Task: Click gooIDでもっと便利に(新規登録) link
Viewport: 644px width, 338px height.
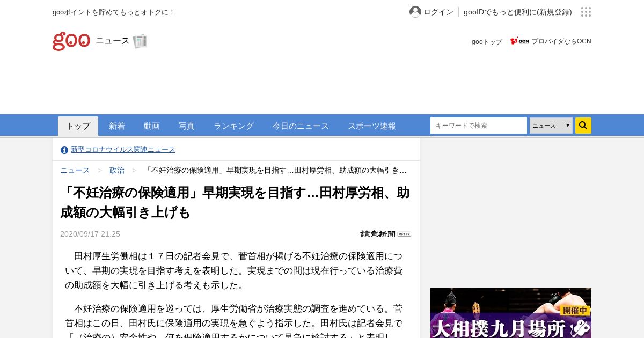Action: click(518, 12)
